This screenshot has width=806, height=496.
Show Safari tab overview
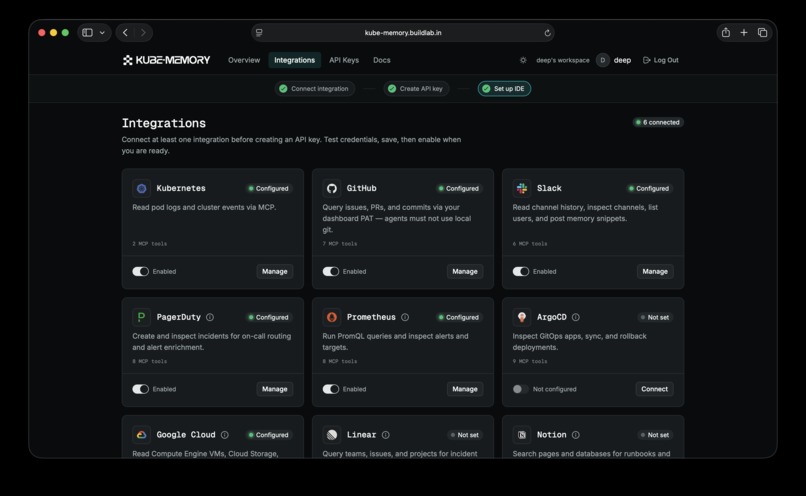coord(762,32)
